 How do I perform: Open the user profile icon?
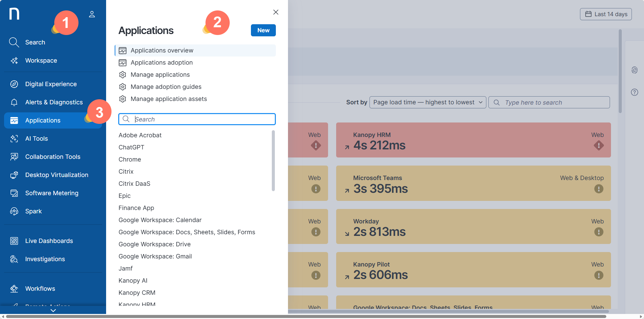92,14
